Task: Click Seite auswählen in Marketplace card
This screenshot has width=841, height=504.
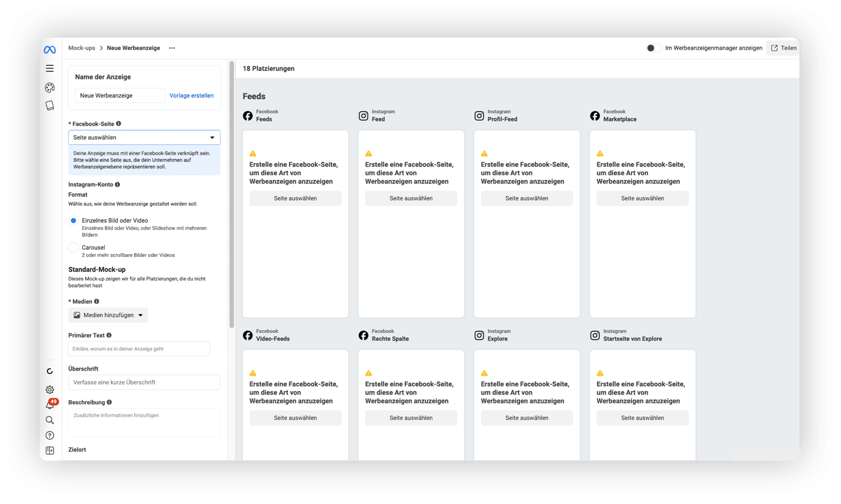Action: point(642,199)
